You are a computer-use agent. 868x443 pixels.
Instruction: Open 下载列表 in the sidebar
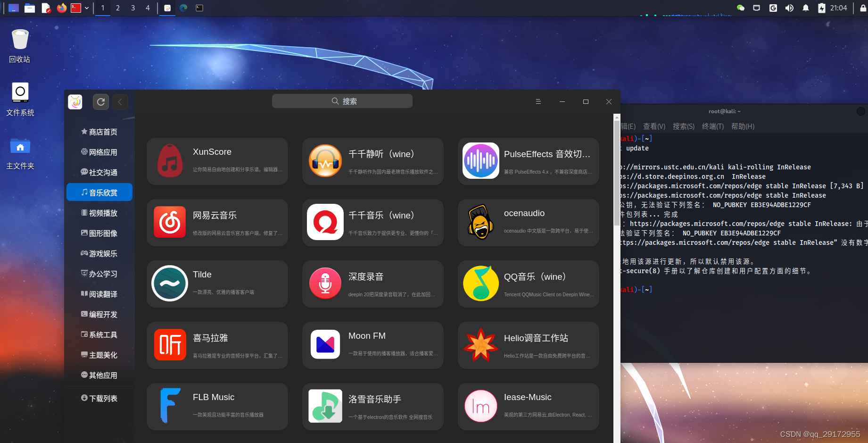click(99, 398)
